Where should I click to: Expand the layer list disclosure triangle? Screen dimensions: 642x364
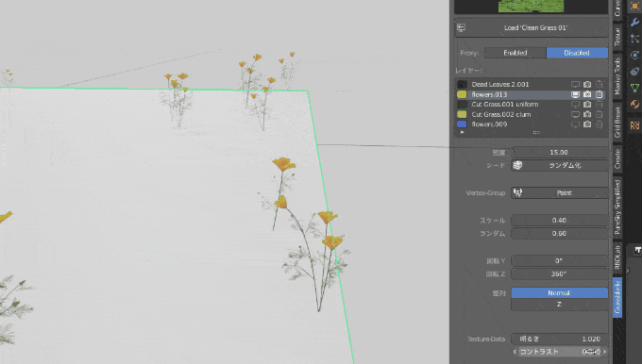pyautogui.click(x=462, y=132)
